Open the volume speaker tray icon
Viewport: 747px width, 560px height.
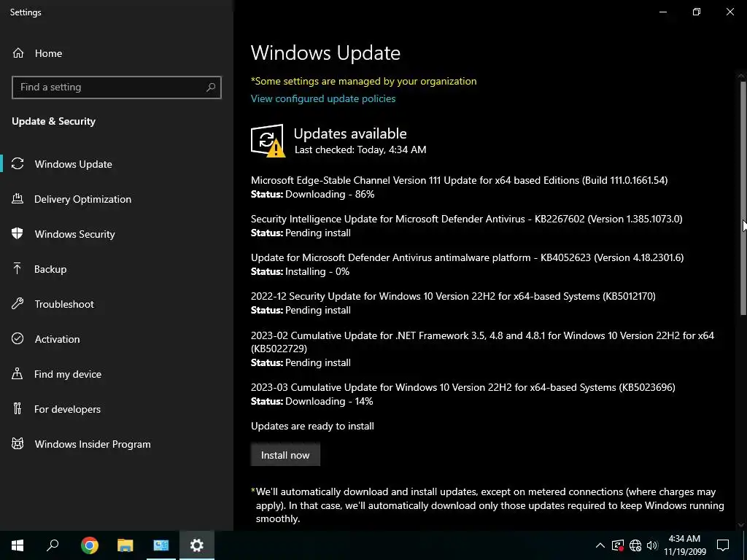click(x=652, y=545)
